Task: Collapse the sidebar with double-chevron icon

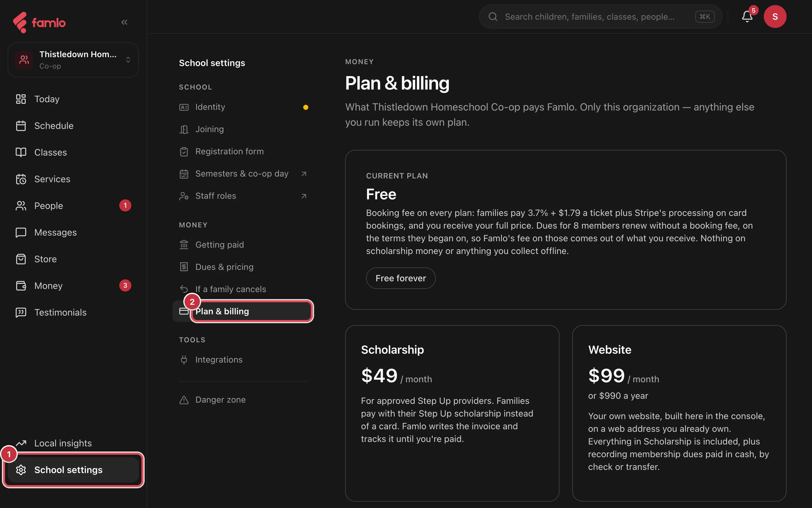Action: coord(124,22)
